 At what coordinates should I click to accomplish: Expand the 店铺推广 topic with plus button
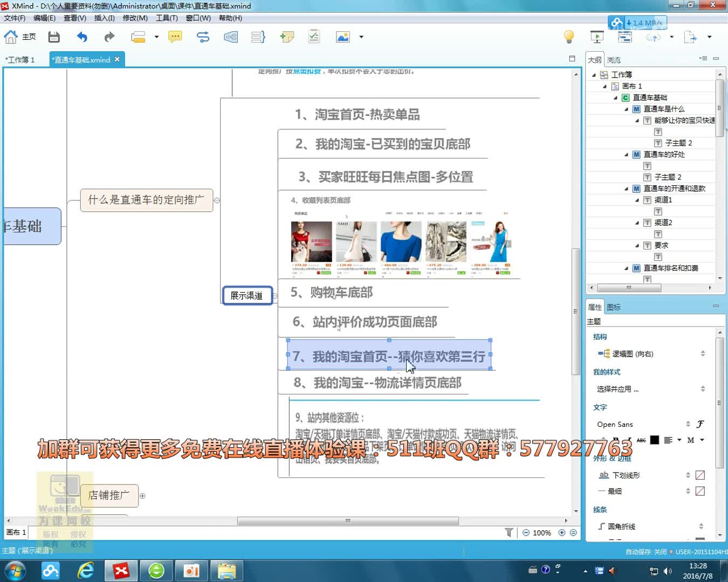pyautogui.click(x=142, y=496)
